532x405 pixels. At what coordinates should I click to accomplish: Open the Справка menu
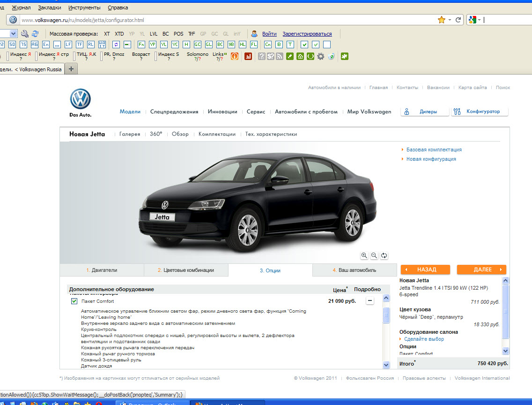tap(118, 7)
